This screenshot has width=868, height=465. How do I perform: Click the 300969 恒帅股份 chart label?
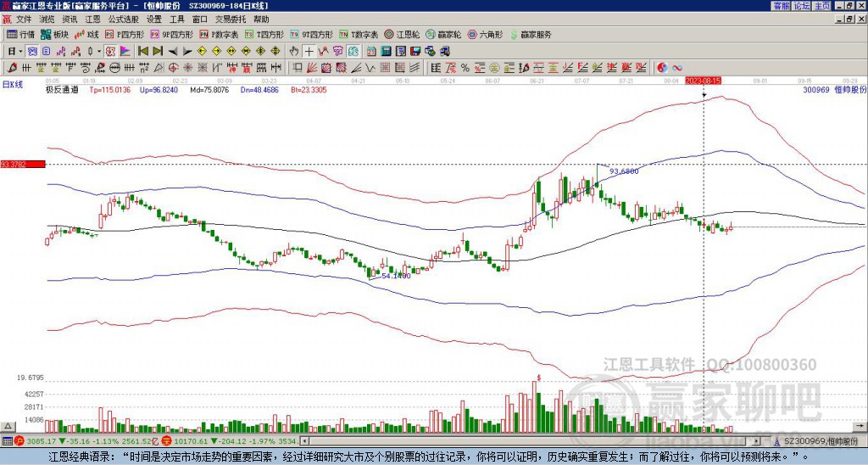[x=835, y=90]
